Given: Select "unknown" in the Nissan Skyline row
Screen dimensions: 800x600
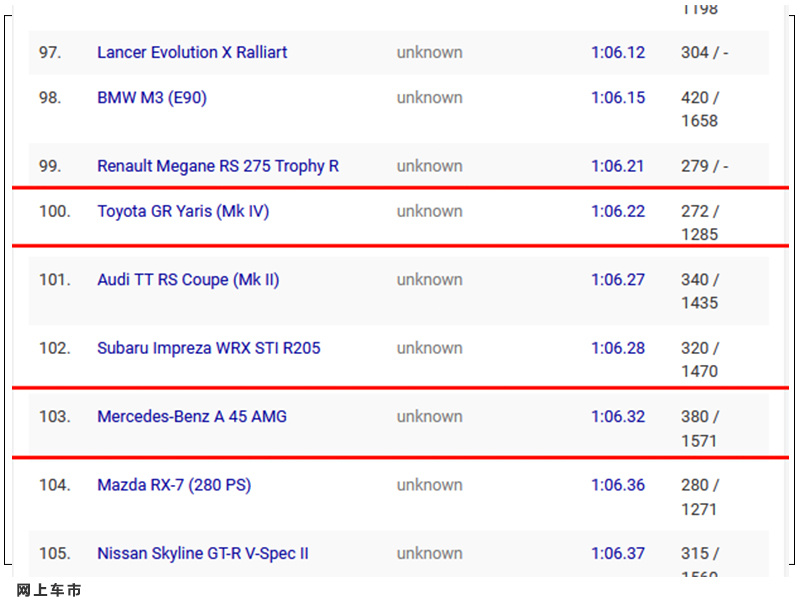Looking at the screenshot, I should tap(430, 553).
